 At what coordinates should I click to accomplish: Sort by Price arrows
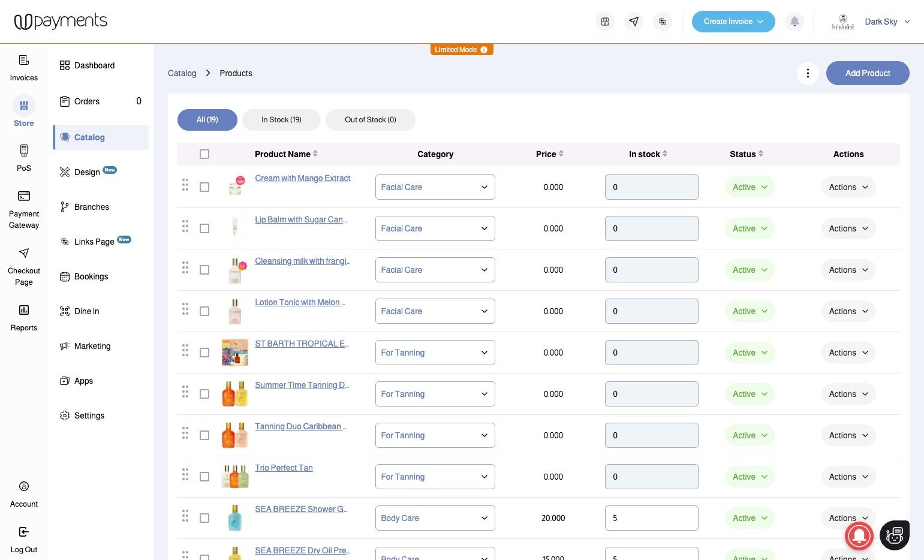[561, 153]
